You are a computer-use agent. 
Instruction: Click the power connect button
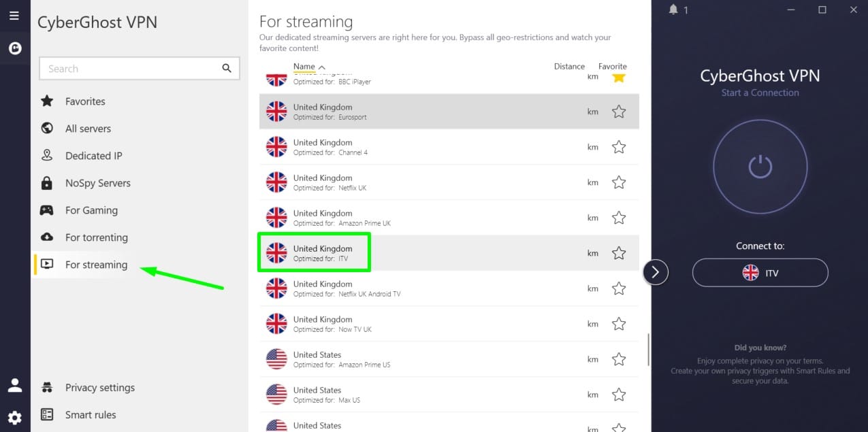click(x=760, y=167)
